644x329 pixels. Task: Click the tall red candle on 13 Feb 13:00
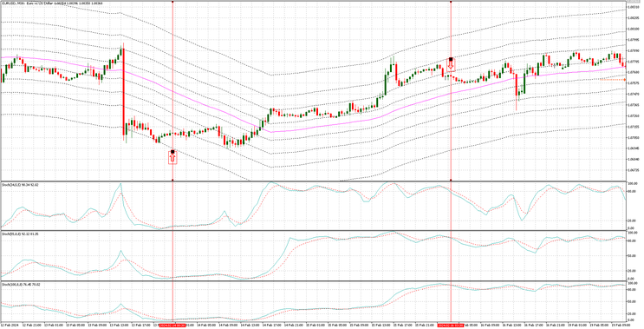[x=124, y=93]
